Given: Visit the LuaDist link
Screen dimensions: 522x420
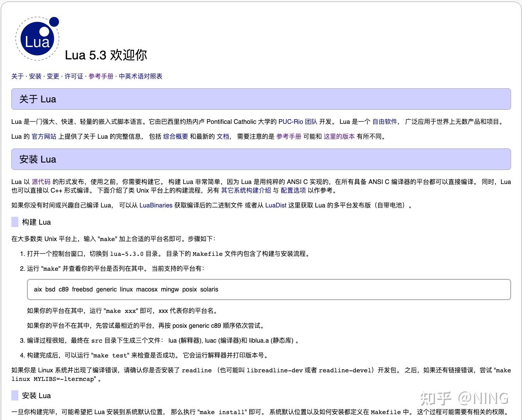Looking at the screenshot, I should [276, 205].
